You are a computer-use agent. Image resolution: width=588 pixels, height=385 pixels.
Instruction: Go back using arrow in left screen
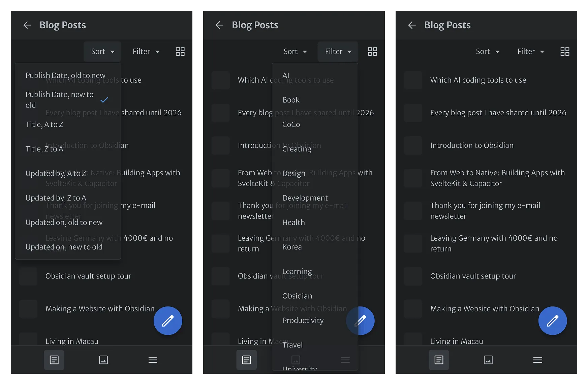tap(27, 25)
